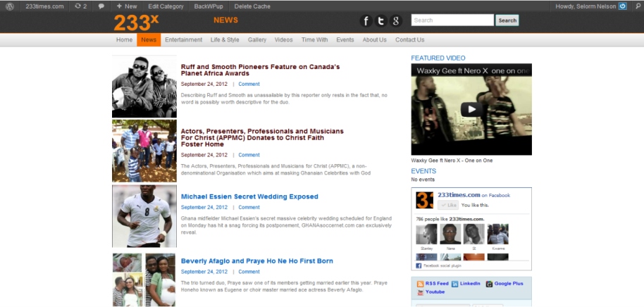Open the Facebook round icon
The image size is (644, 307).
pos(366,21)
